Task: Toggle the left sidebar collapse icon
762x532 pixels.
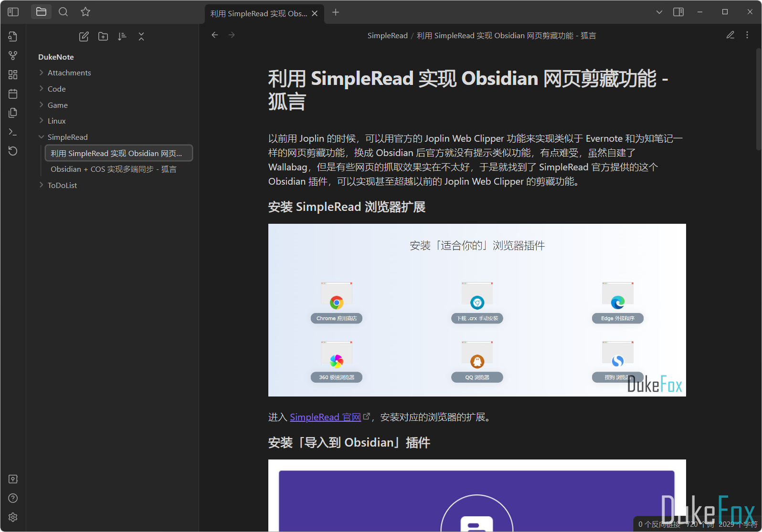Action: [13, 12]
